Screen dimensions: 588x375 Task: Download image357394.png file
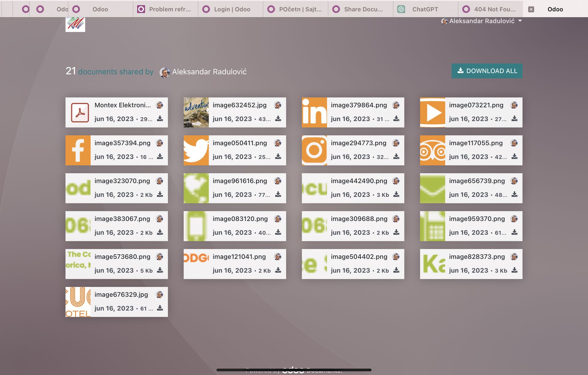[160, 156]
